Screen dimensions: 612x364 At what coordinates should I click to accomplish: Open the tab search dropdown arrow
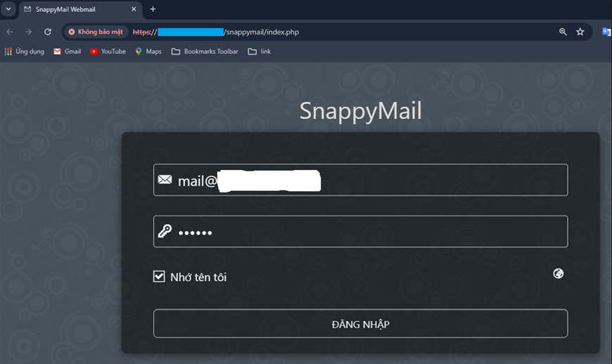pyautogui.click(x=8, y=8)
